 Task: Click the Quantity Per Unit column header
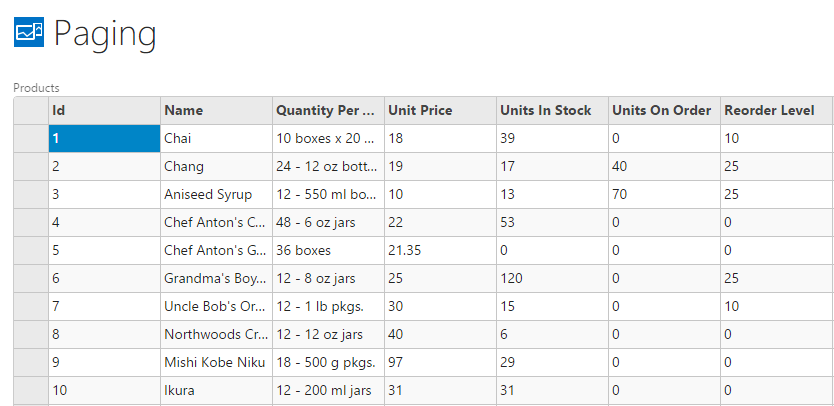[328, 110]
